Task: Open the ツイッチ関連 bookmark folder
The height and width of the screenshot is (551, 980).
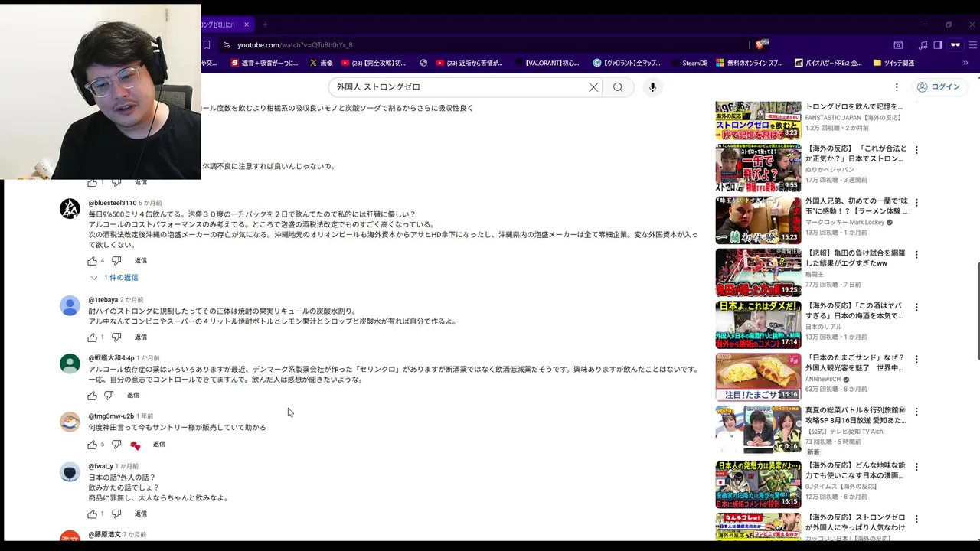Action: click(893, 64)
